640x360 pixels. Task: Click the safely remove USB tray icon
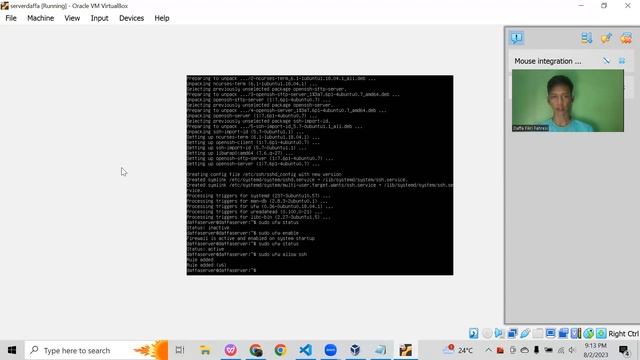pyautogui.click(x=536, y=350)
